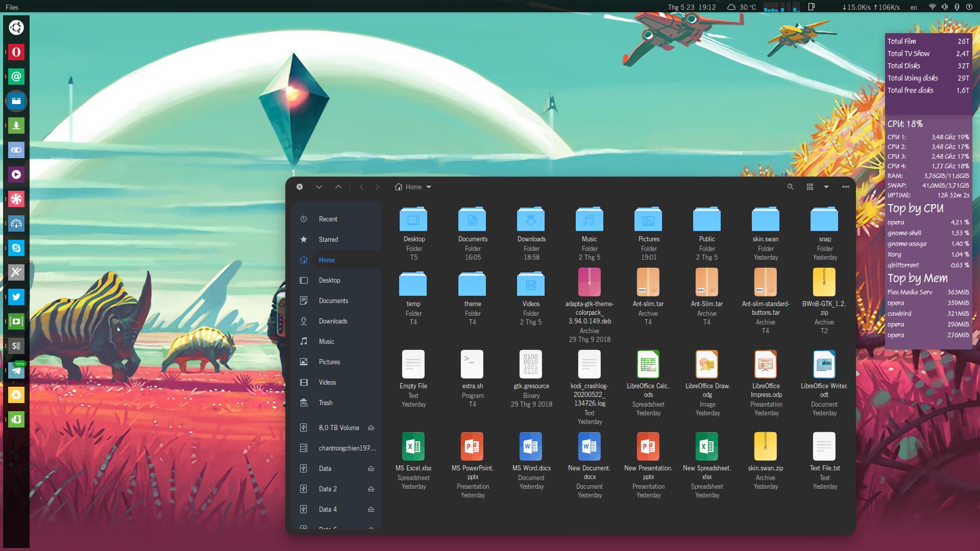Select the LibreOffice Impress.odp file

point(766,364)
